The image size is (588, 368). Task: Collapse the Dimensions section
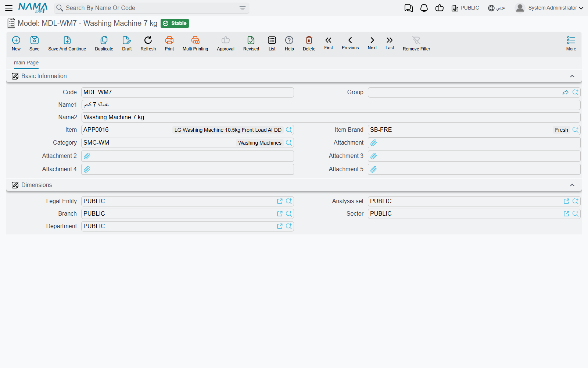pos(572,185)
